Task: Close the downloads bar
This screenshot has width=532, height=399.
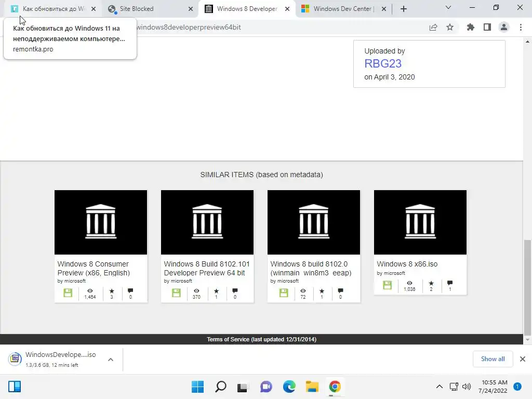Action: coord(523,359)
